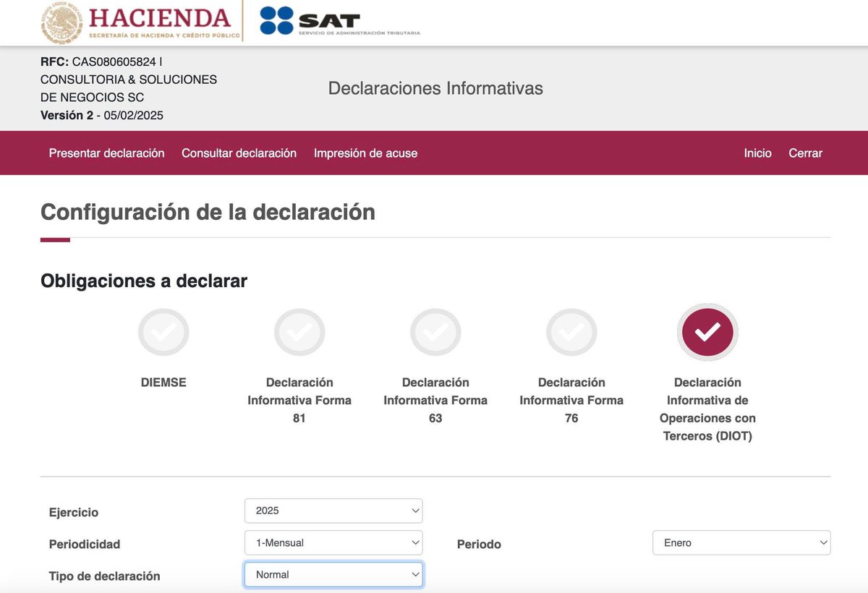
Task: Click the Tipo de declaración label
Action: (104, 576)
